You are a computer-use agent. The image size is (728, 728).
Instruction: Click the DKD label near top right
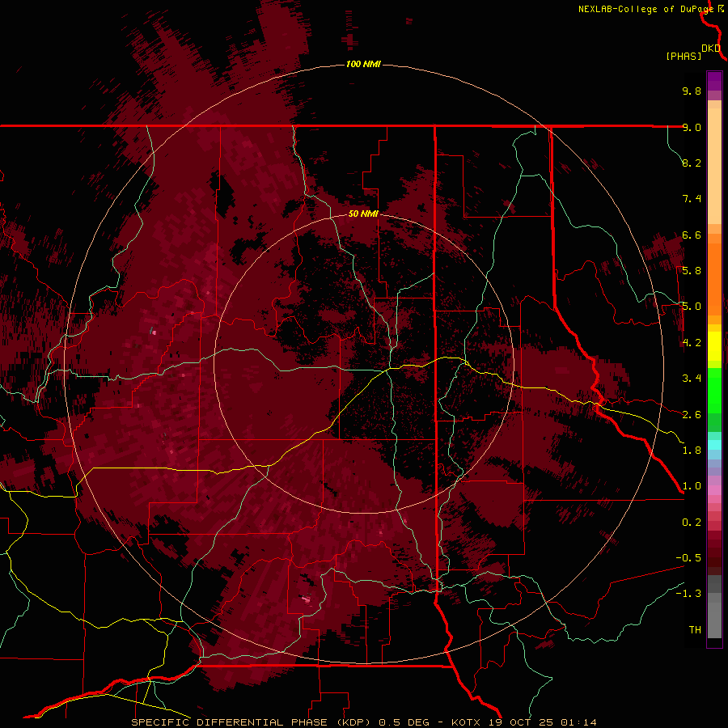[711, 48]
